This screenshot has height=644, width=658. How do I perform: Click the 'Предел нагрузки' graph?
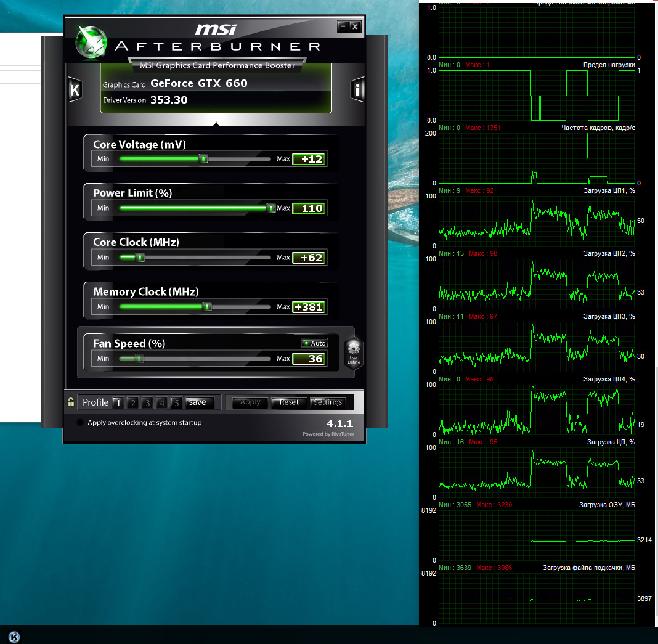coord(537,96)
